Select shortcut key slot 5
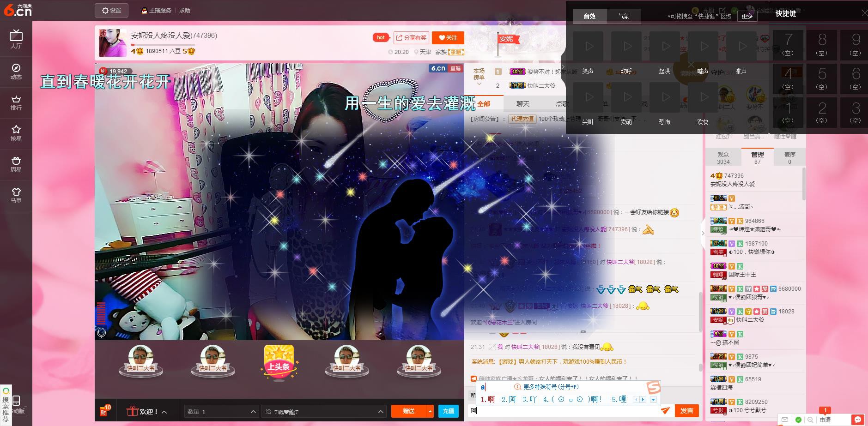The image size is (868, 426). tap(822, 78)
